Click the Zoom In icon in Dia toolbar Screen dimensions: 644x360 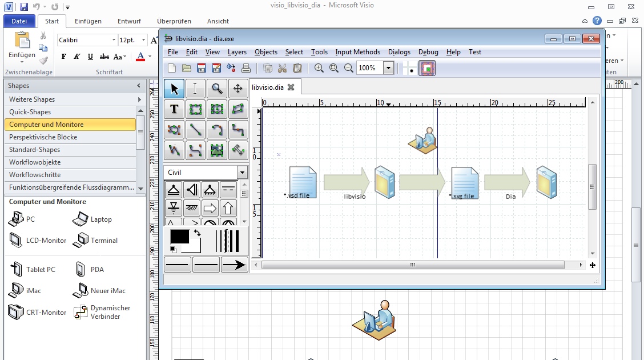coord(319,68)
